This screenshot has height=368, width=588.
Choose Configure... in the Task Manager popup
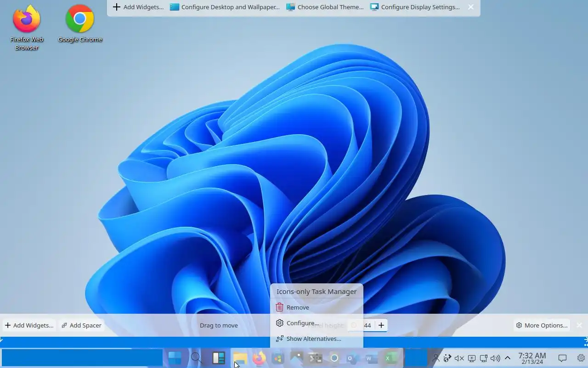pos(317,323)
